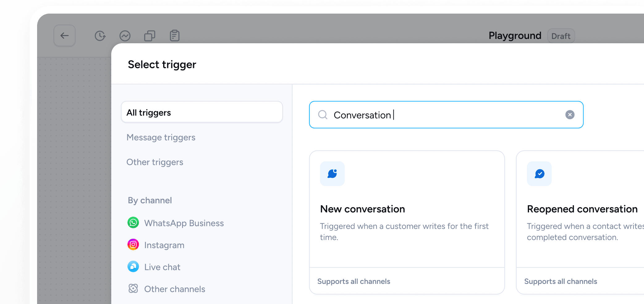The height and width of the screenshot is (304, 644).
Task: Switch to Message triggers category
Action: click(x=161, y=137)
